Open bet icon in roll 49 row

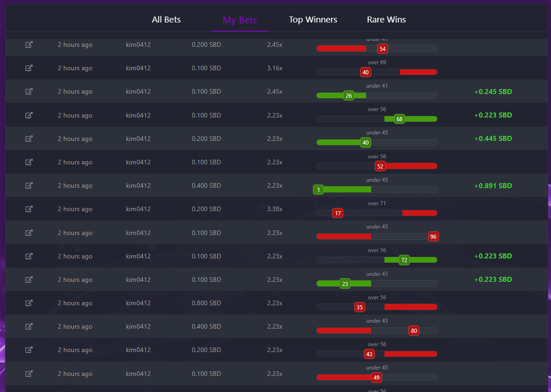pos(29,374)
